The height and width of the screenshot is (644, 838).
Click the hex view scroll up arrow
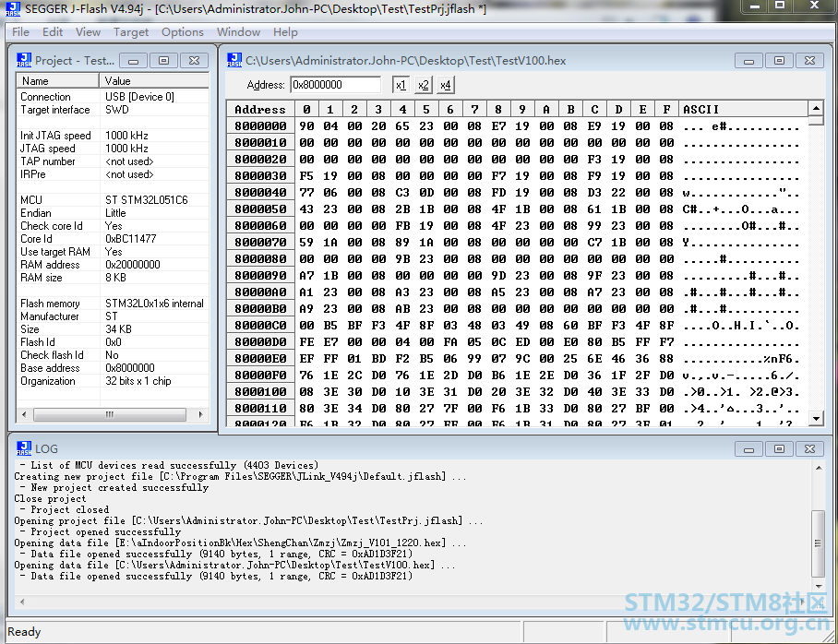816,108
